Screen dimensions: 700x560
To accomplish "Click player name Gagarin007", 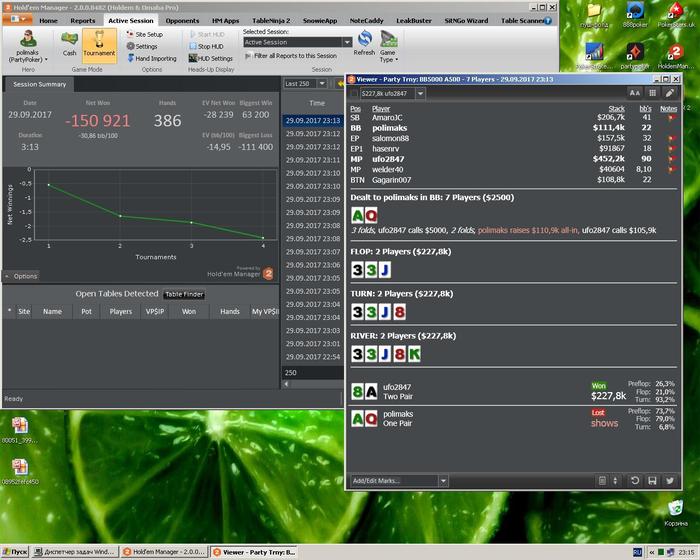I will pyautogui.click(x=392, y=180).
